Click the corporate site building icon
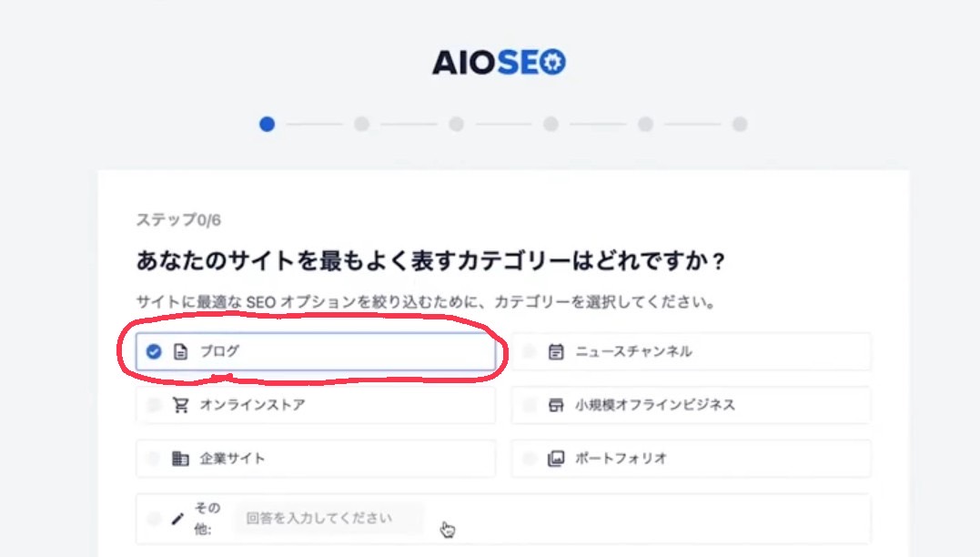Image resolution: width=980 pixels, height=557 pixels. (180, 458)
